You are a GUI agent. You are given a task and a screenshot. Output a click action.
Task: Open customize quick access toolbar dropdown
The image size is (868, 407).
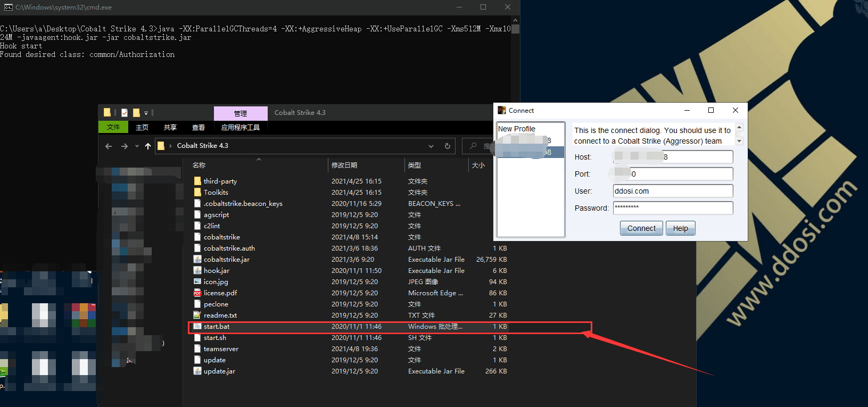tap(146, 113)
